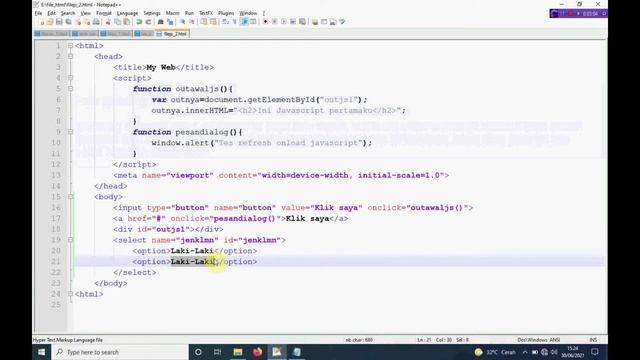640x360 pixels.
Task: Click ANSI encoding in status bar
Action: (x=555, y=340)
